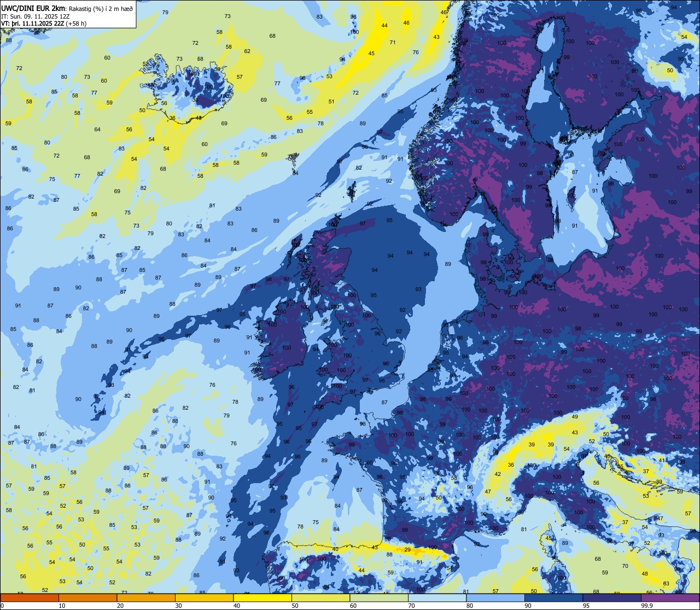This screenshot has width=700, height=610.
Task: Click the bright yellow 40–50 legend swatch
Action: coord(262,598)
